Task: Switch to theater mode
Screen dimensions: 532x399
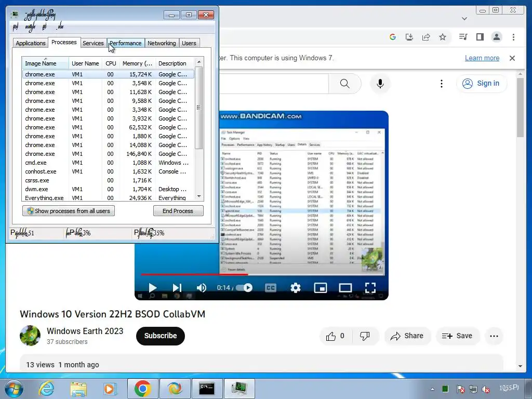Action: click(x=345, y=288)
